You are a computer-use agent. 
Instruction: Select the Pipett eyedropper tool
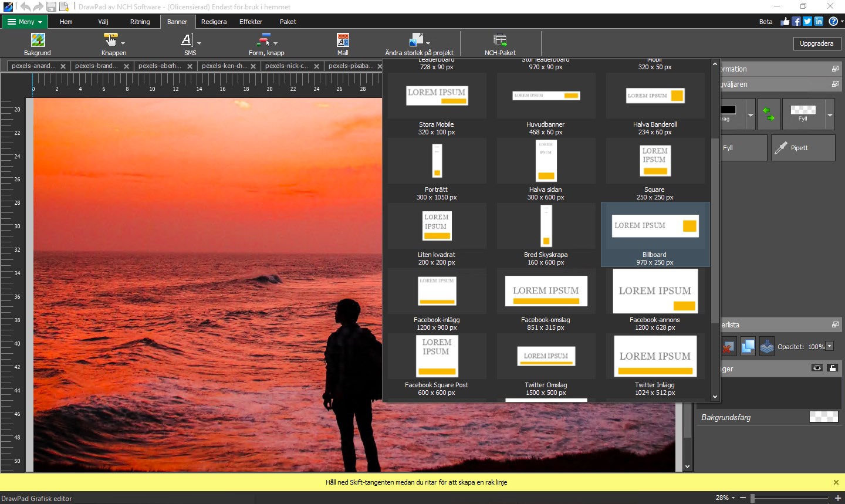[x=803, y=148]
